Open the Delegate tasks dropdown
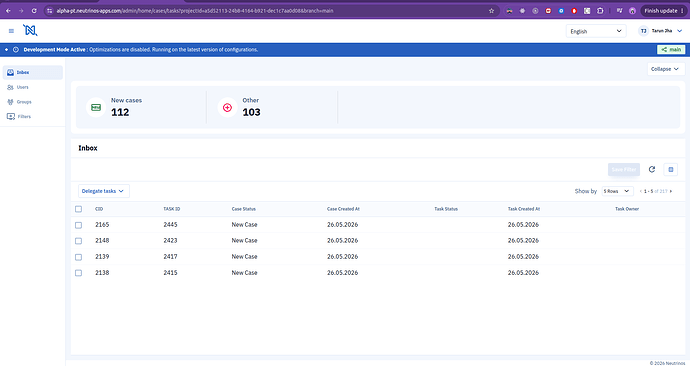 (104, 191)
